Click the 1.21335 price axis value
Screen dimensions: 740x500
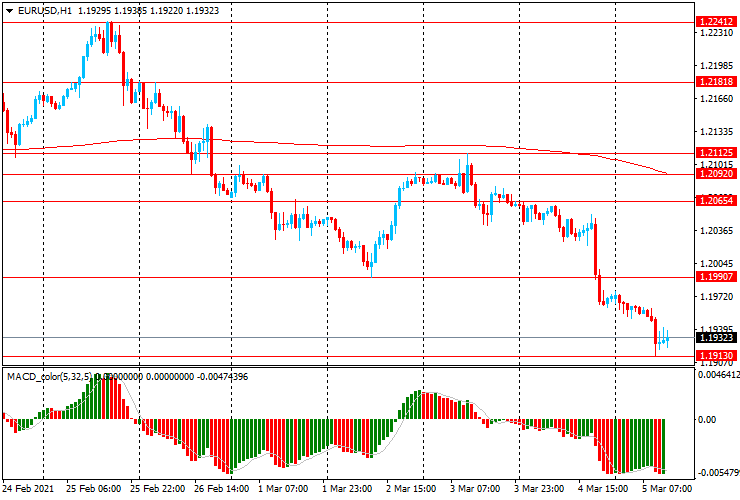point(717,131)
